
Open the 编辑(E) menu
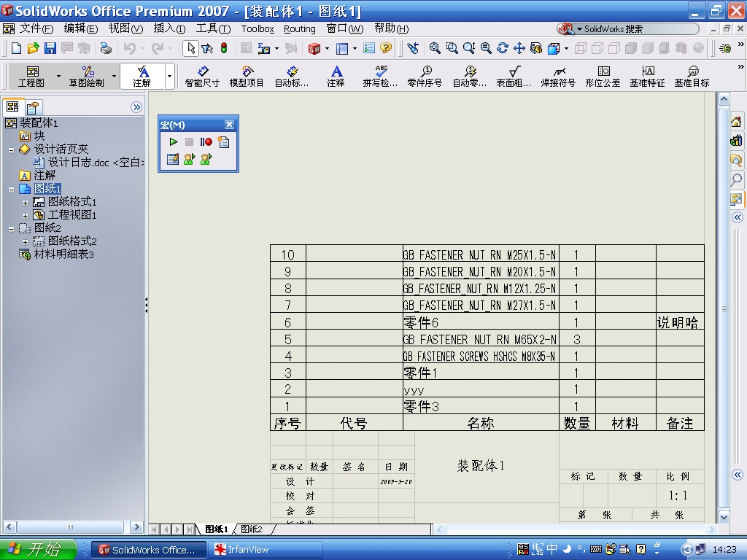80,28
